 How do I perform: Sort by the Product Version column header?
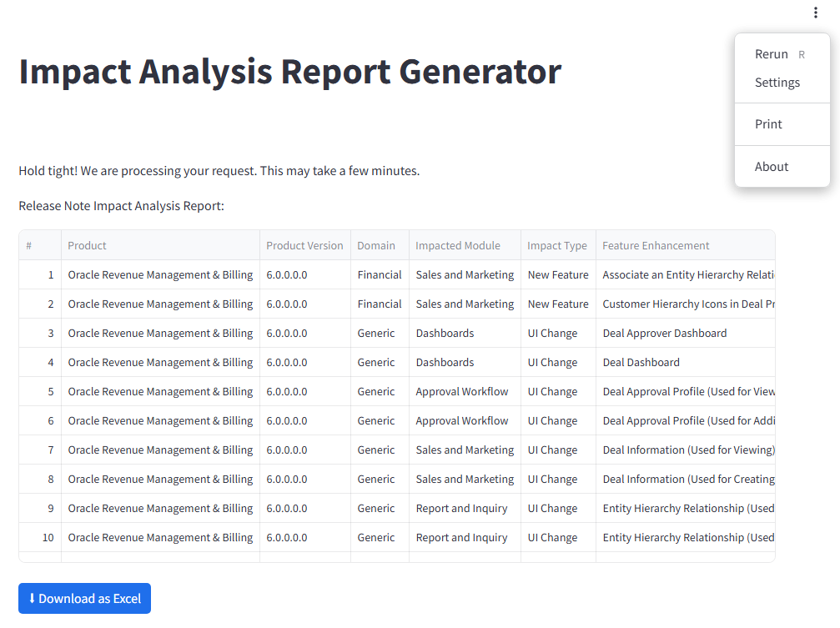click(304, 245)
